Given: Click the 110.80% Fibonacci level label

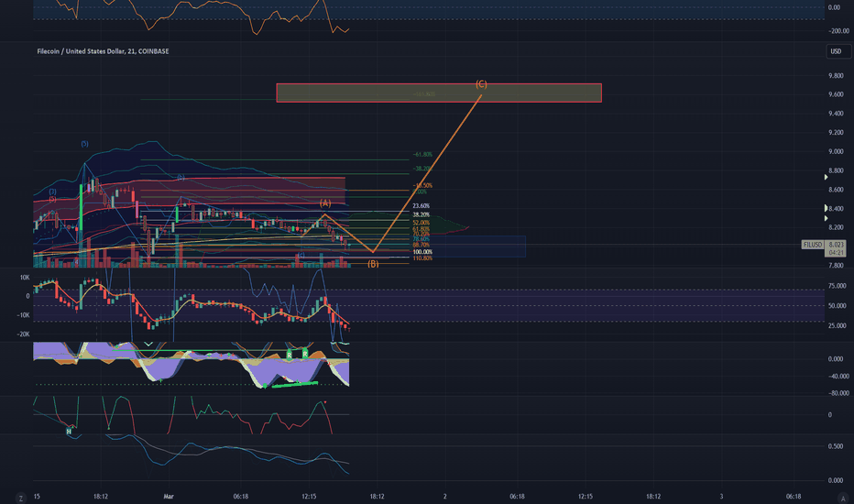Looking at the screenshot, I should tap(422, 258).
